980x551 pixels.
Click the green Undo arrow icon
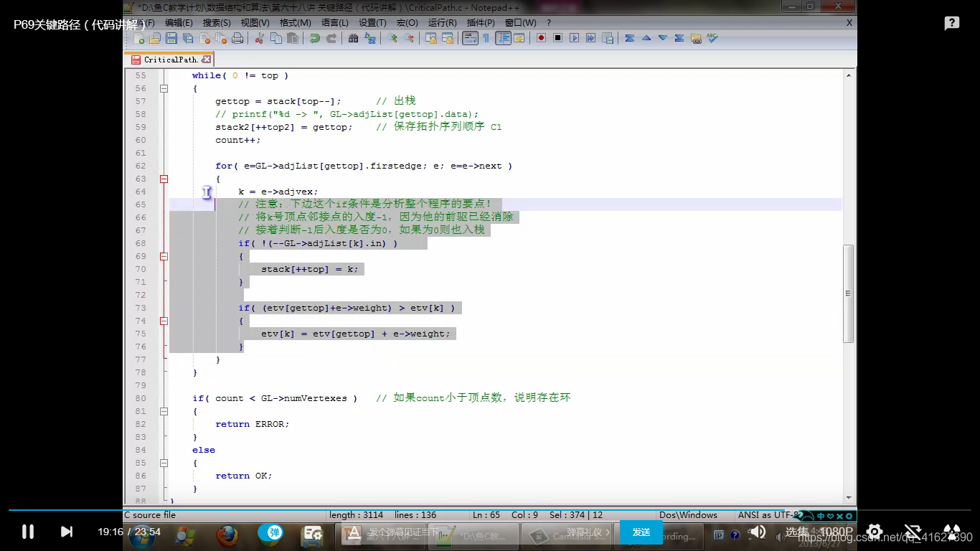(315, 38)
